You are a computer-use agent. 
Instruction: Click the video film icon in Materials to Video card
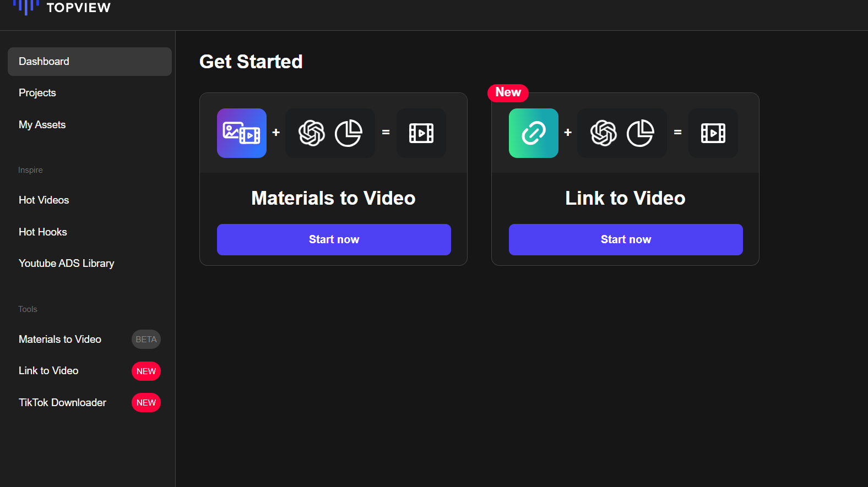click(421, 133)
